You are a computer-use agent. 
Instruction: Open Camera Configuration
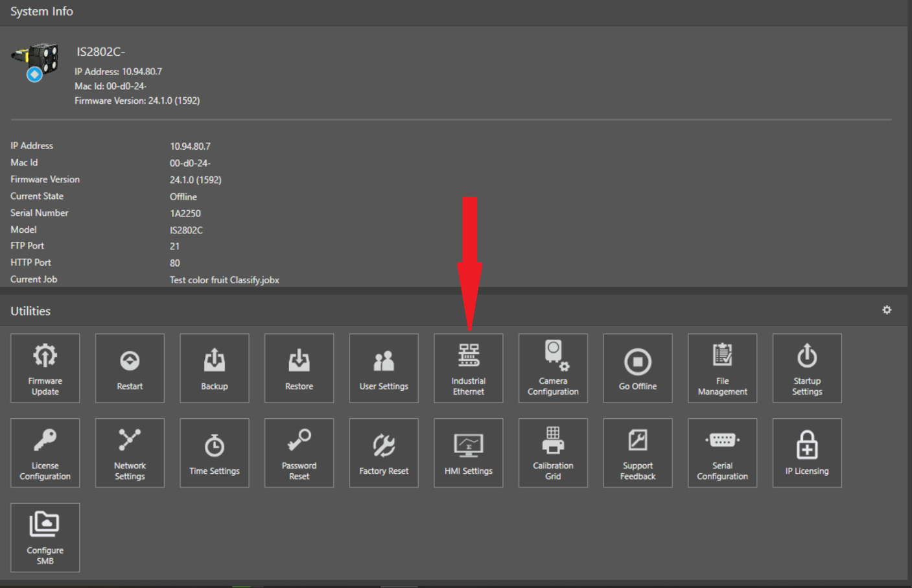tap(553, 368)
